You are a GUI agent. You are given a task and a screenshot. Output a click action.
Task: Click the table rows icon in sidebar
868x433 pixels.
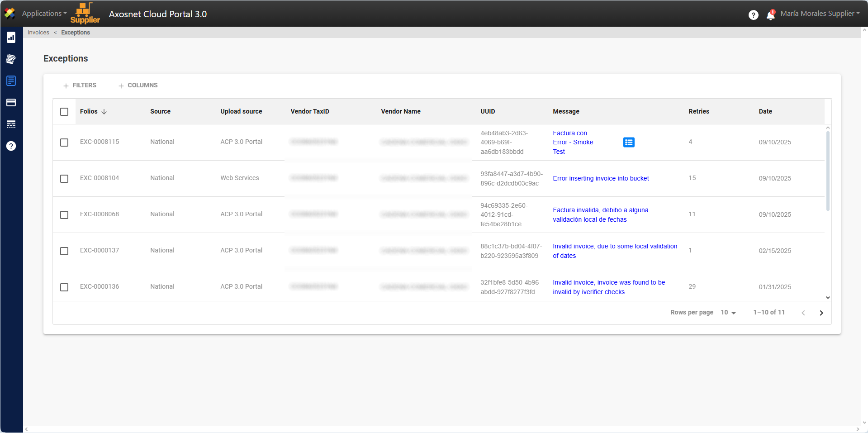[x=11, y=124]
